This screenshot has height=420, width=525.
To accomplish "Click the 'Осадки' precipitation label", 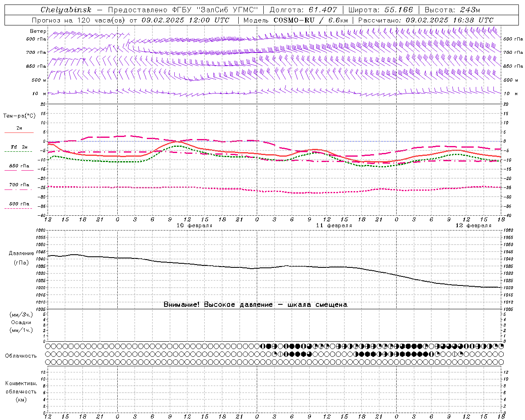I will tap(21, 322).
